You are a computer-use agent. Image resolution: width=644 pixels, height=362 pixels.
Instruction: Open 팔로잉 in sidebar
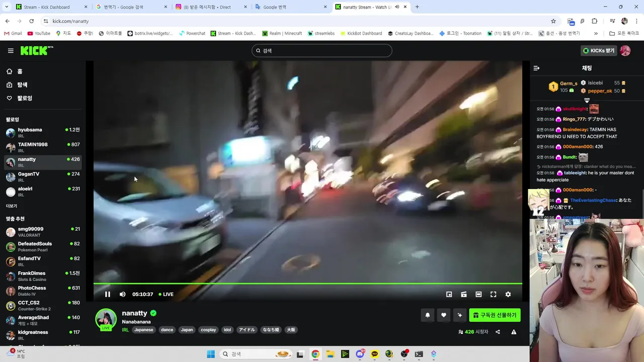pos(43,98)
